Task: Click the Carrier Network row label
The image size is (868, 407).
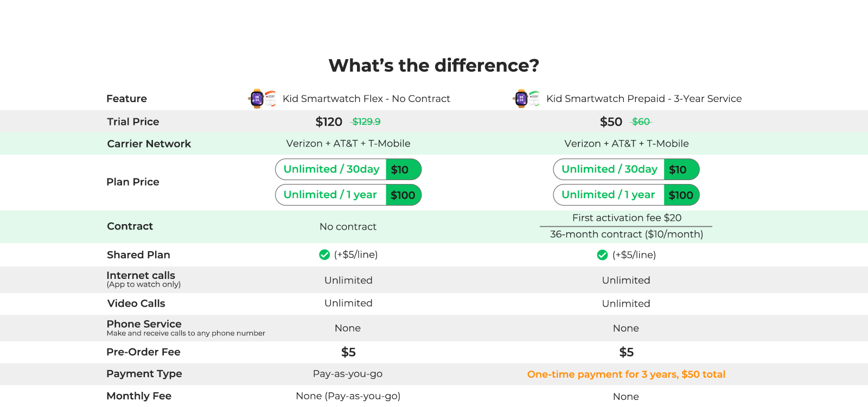Action: (x=149, y=144)
